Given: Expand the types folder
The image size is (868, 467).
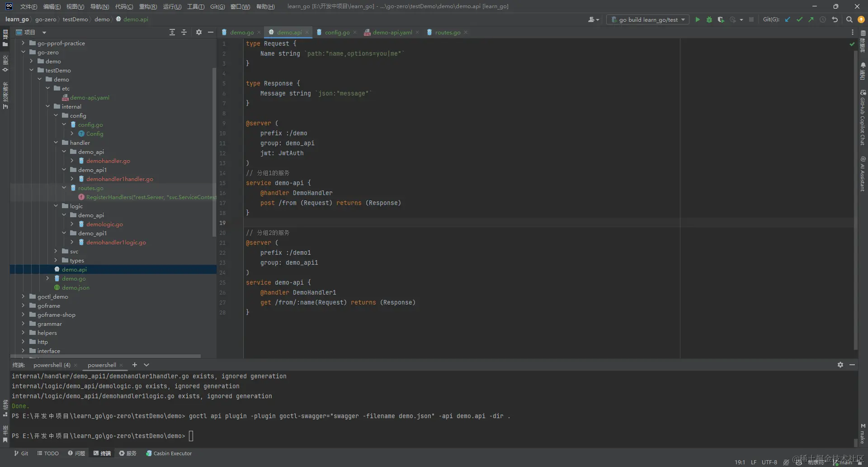Looking at the screenshot, I should (56, 260).
